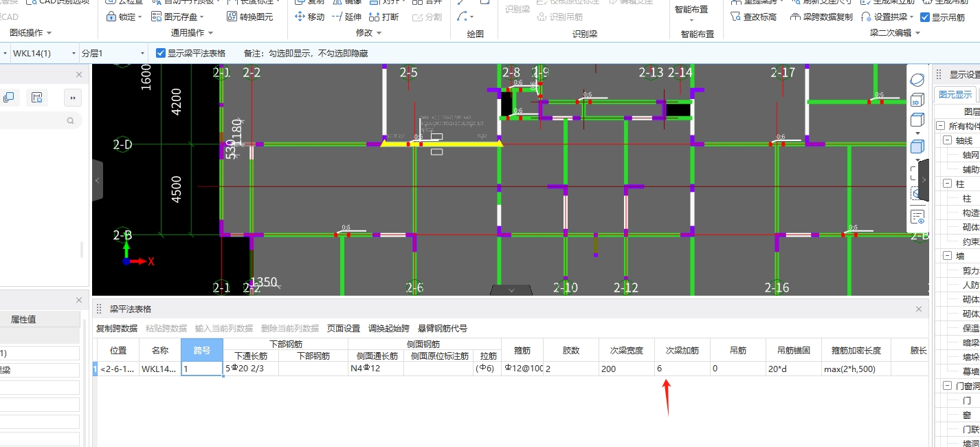980x447 pixels.
Task: Click 调换起始跨 in the table toolbar
Action: (x=389, y=329)
